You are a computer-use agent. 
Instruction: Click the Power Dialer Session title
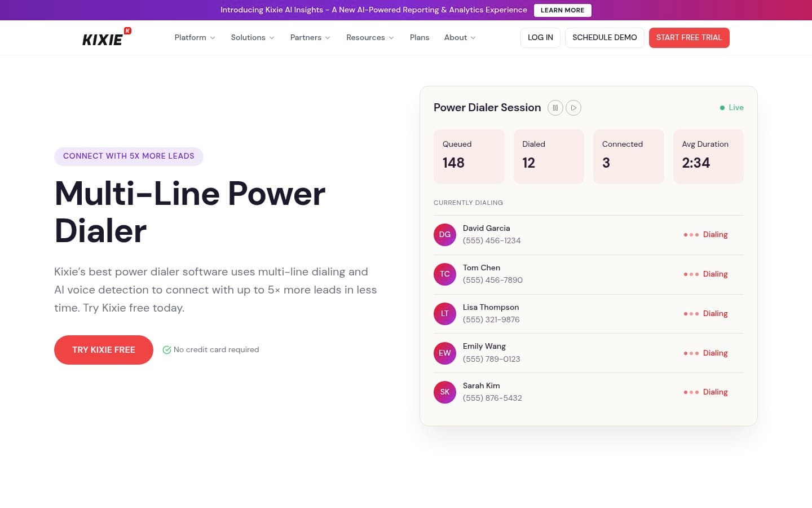tap(487, 108)
